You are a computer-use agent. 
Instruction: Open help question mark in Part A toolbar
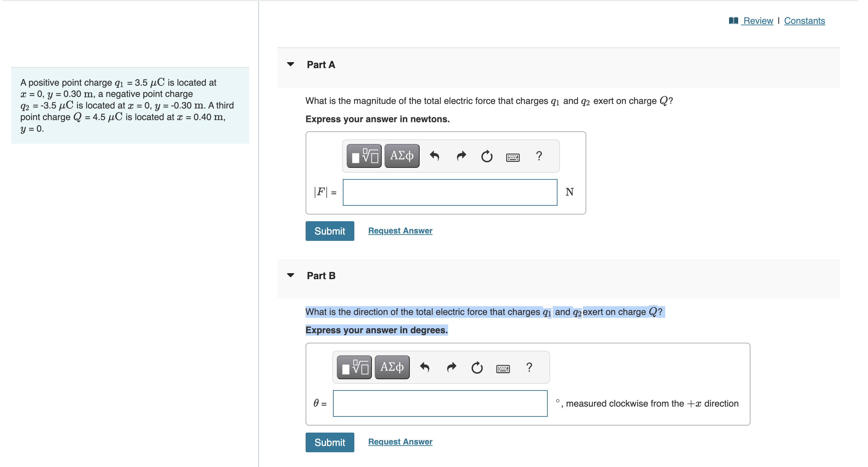click(x=539, y=156)
